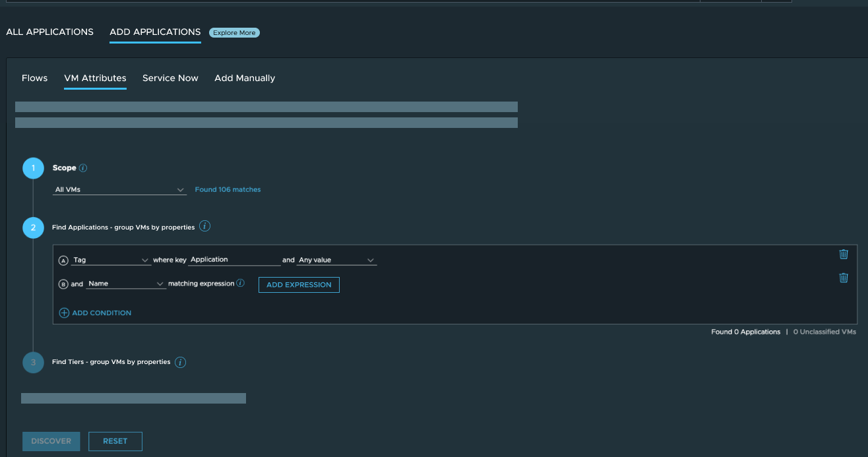This screenshot has width=868, height=457.
Task: Select the condition A letter badge
Action: tap(63, 260)
